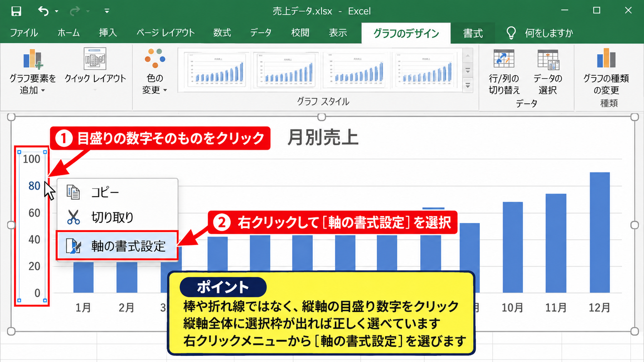Open グラフ要素を追加 dropdown

point(32,72)
